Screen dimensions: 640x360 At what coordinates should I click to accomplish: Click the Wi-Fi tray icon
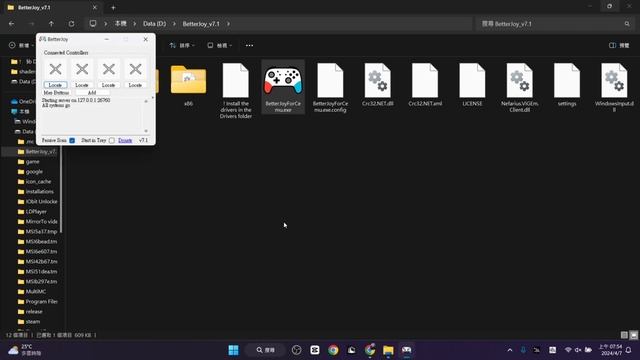(568, 350)
